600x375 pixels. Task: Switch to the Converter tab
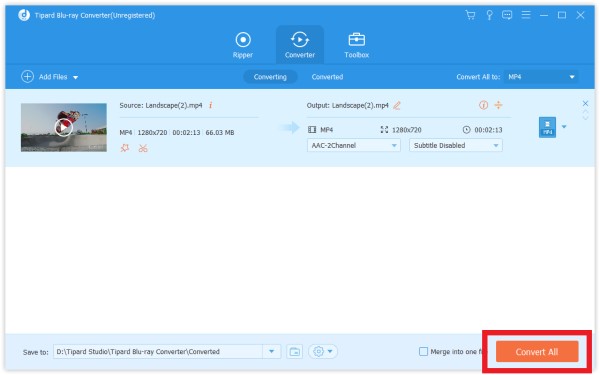[x=300, y=45]
